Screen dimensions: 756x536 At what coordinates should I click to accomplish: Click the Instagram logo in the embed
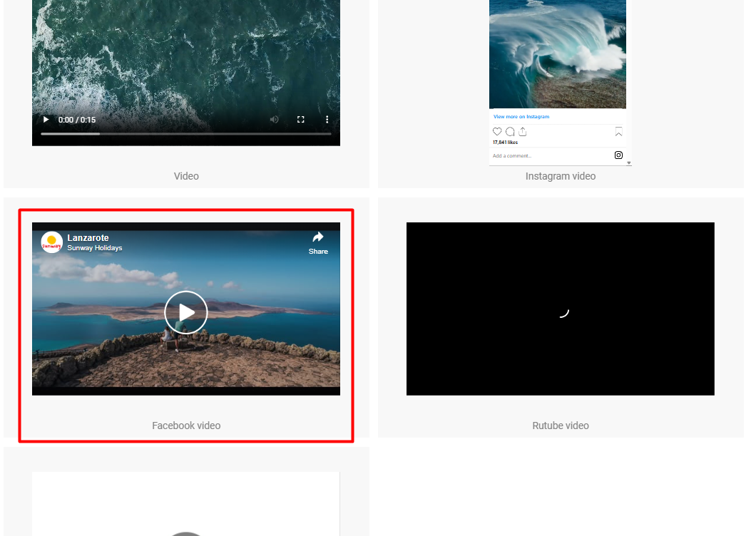618,155
